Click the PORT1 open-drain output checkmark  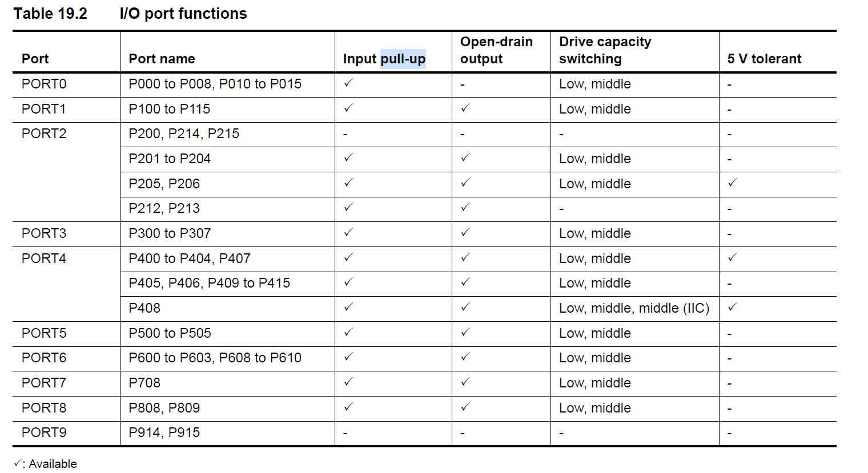(465, 108)
